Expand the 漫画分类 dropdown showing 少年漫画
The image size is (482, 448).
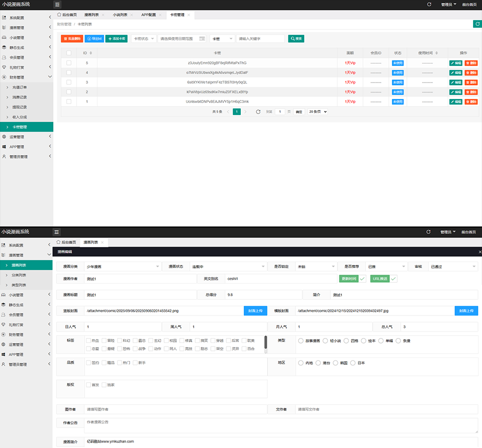[x=123, y=266]
